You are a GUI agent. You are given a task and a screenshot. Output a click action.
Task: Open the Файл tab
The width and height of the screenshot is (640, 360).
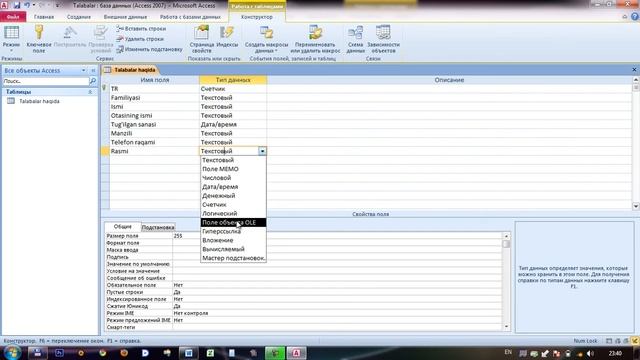13,17
